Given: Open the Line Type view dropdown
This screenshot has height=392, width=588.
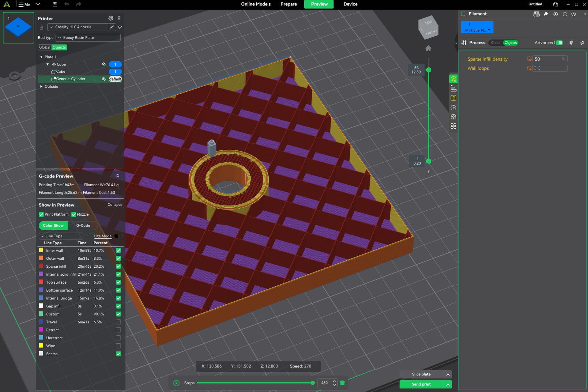Looking at the screenshot, I should (x=61, y=236).
